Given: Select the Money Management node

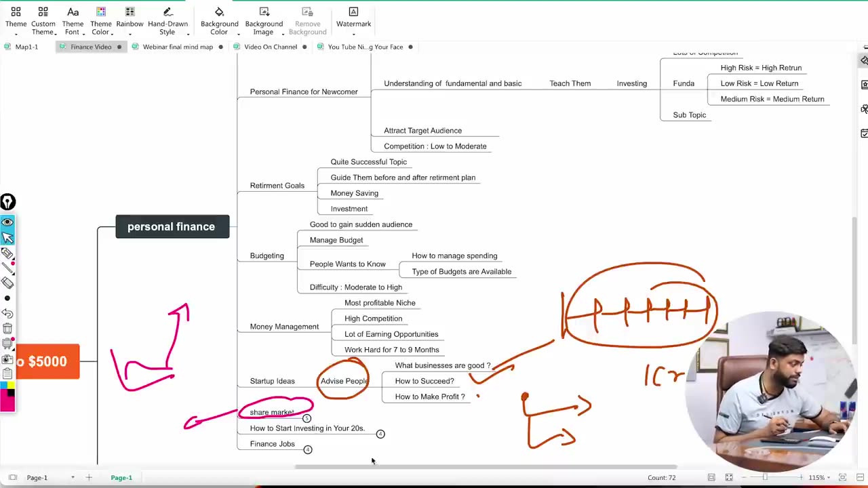Looking at the screenshot, I should point(284,327).
